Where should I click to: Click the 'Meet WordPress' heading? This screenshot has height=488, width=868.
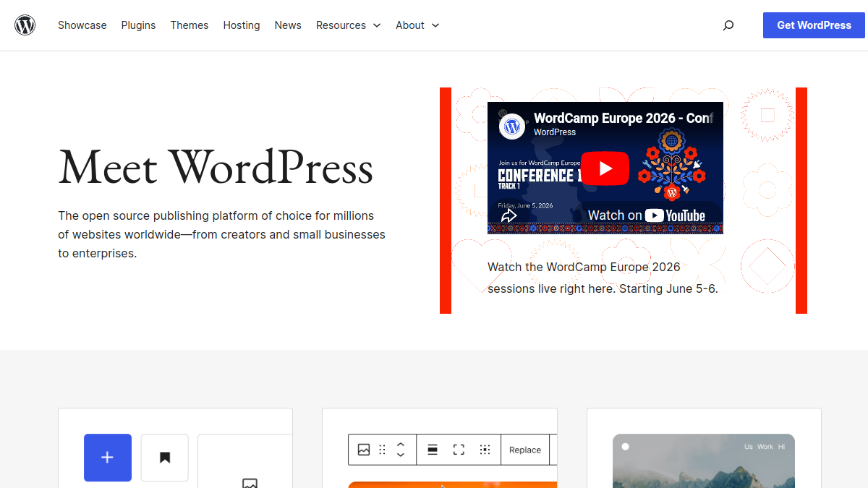pos(216,167)
